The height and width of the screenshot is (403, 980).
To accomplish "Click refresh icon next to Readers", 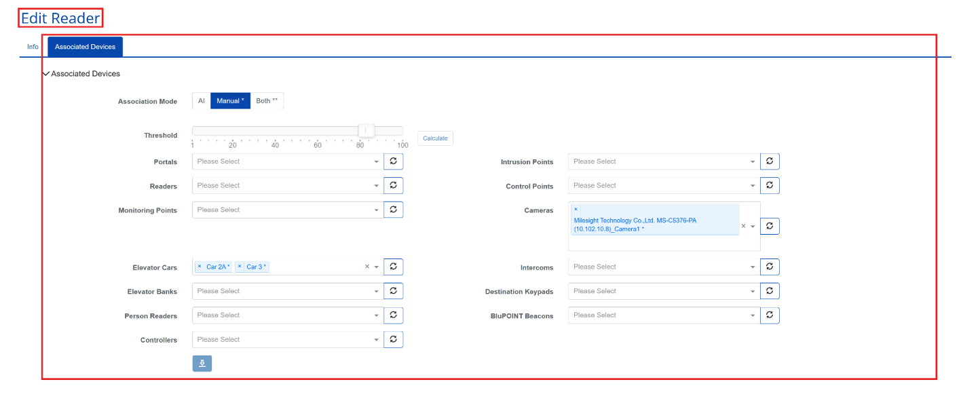I will pos(394,186).
